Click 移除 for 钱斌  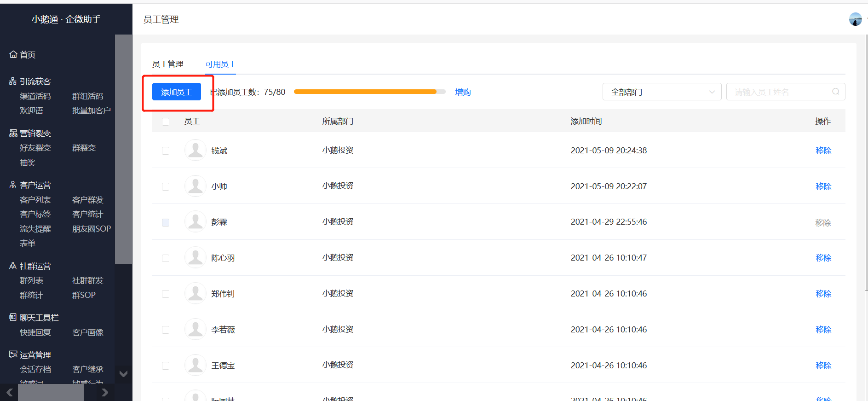[x=823, y=151]
